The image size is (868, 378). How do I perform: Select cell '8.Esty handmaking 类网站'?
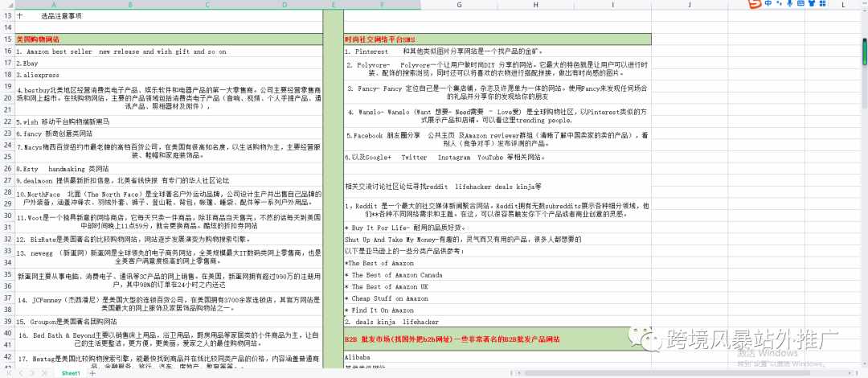pyautogui.click(x=169, y=169)
